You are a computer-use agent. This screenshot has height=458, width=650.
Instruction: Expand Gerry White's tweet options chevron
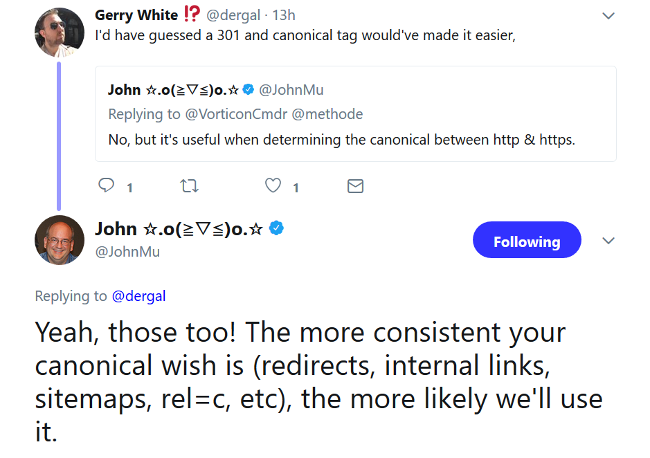pos(609,15)
